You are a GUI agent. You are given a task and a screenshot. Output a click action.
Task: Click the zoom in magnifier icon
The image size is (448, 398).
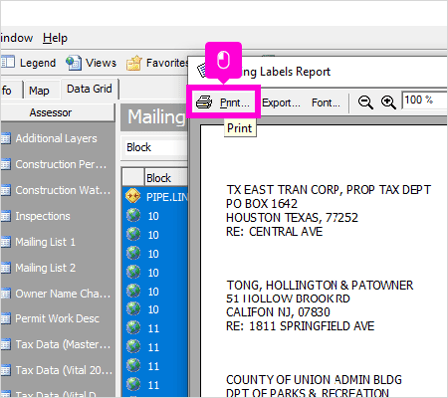[388, 102]
